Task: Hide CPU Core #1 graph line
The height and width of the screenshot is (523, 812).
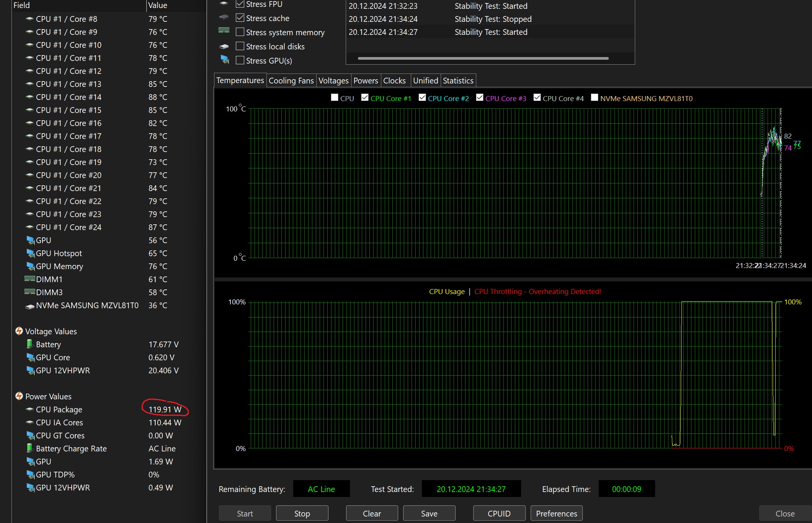Action: click(x=365, y=98)
